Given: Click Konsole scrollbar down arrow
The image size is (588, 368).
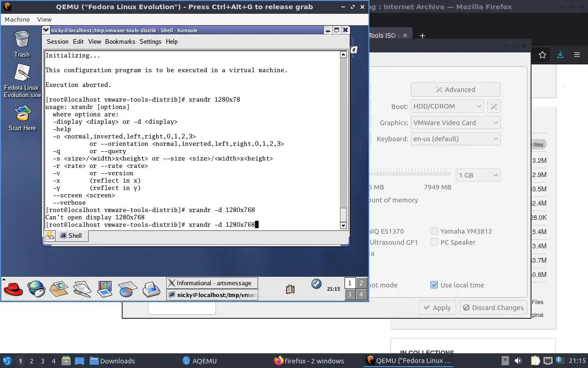Looking at the screenshot, I should click(x=343, y=225).
